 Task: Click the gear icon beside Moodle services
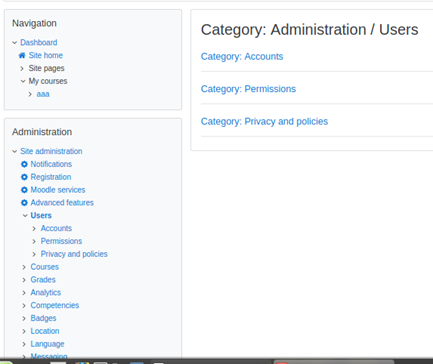coord(24,190)
